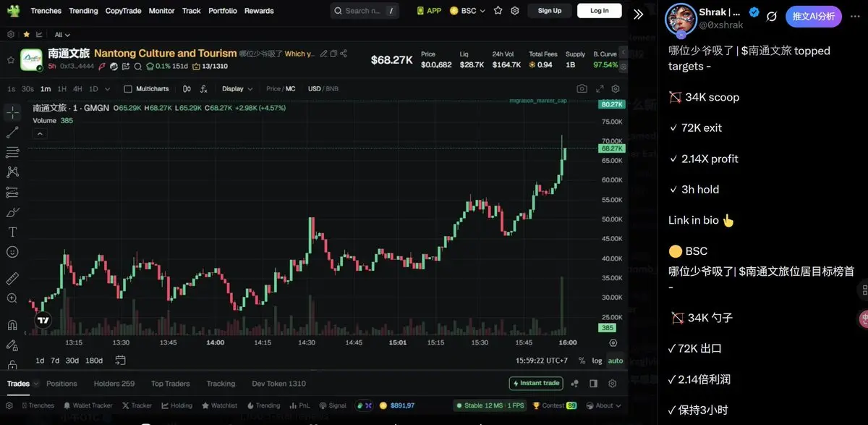Toggle the percent scale on chart

(582, 361)
